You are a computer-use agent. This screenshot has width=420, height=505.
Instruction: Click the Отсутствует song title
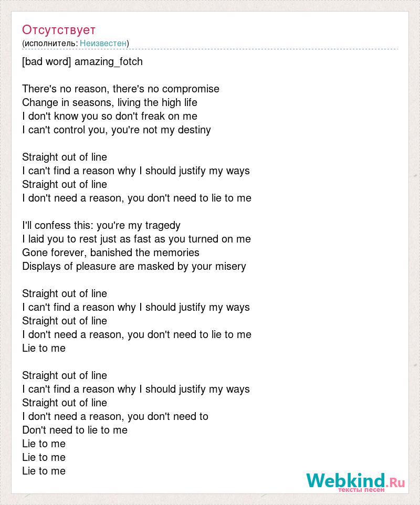click(x=59, y=29)
